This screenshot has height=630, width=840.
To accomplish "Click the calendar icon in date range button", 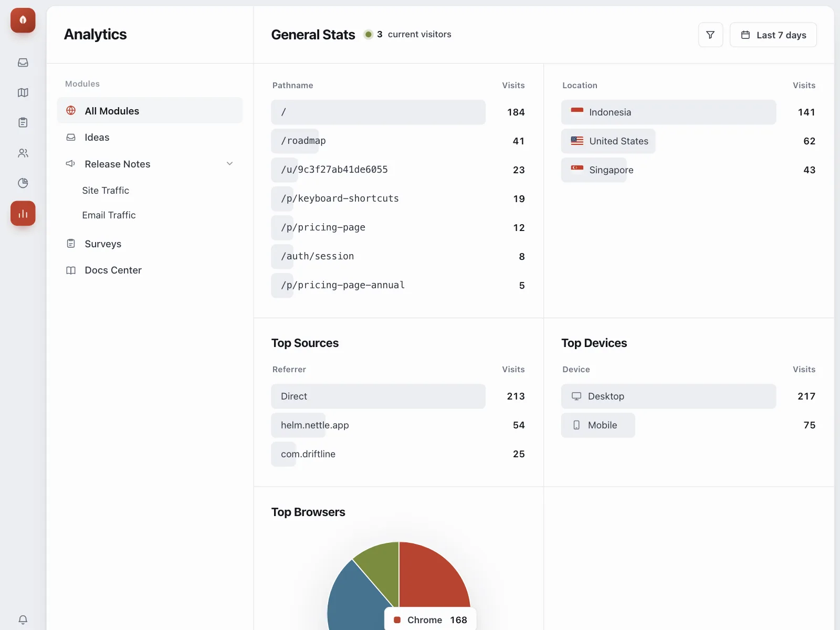I will pyautogui.click(x=745, y=35).
